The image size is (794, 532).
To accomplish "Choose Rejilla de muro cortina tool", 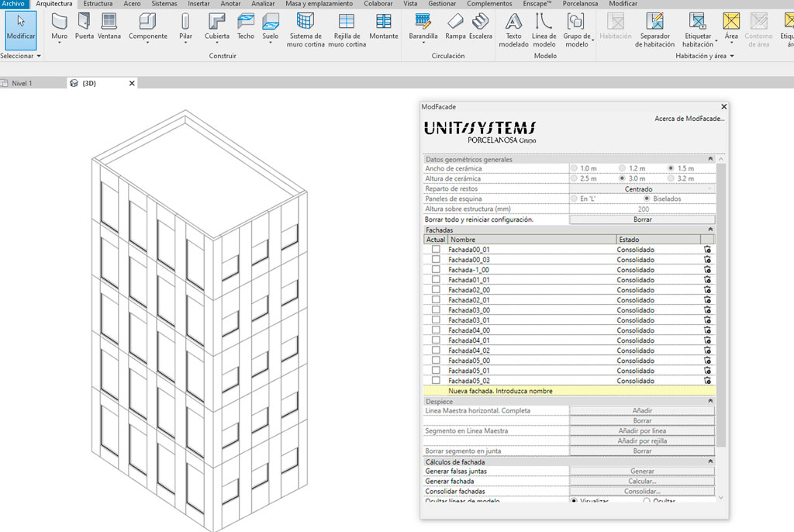I will pyautogui.click(x=347, y=30).
